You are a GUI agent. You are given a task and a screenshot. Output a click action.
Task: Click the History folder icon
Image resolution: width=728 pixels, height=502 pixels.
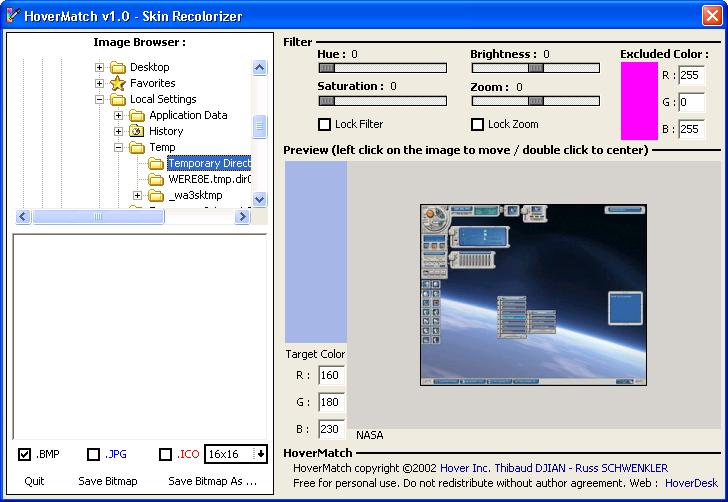point(137,131)
